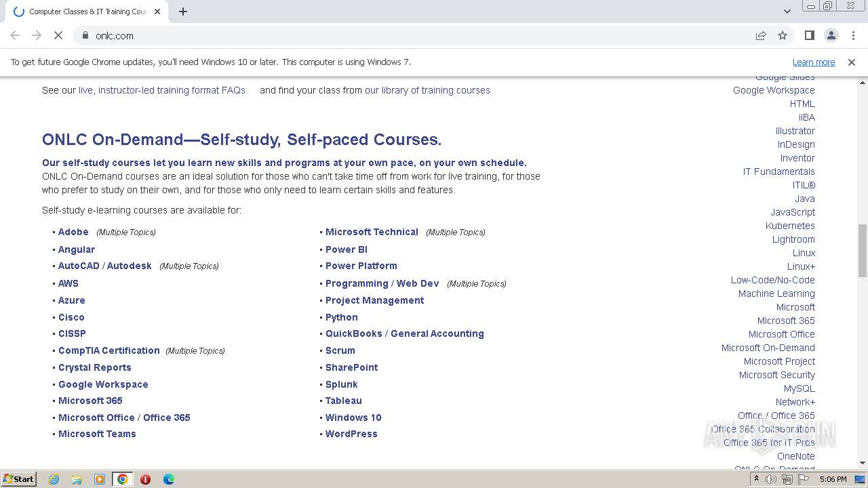Open CISSP course link
The height and width of the screenshot is (488, 868).
tap(72, 333)
